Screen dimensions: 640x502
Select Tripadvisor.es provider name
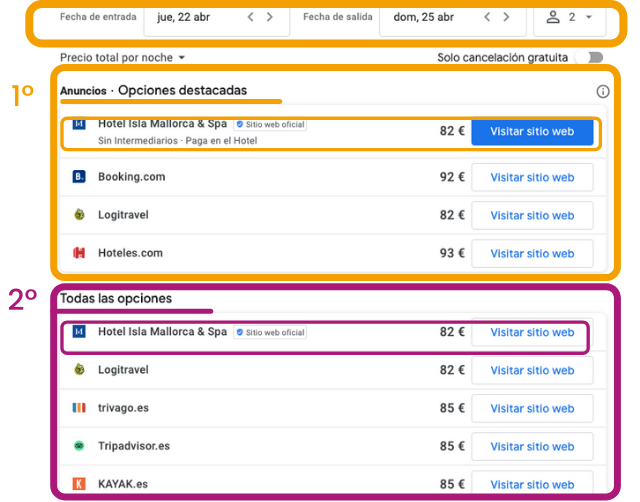click(x=134, y=446)
